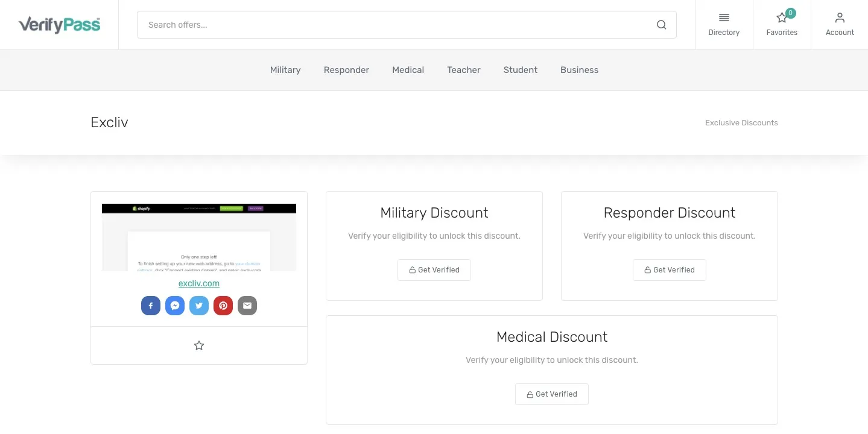
Task: Get Verified for Medical Discount
Action: [552, 394]
